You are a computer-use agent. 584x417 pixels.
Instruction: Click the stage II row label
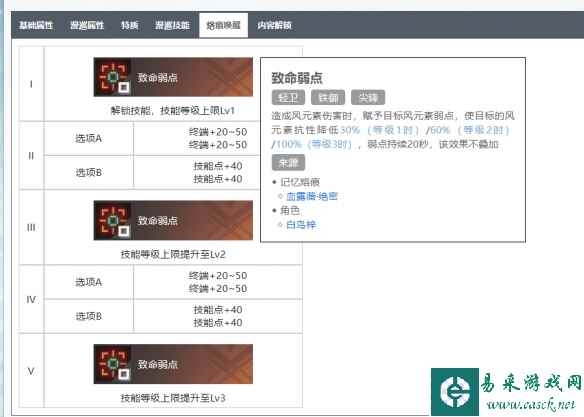[31, 156]
